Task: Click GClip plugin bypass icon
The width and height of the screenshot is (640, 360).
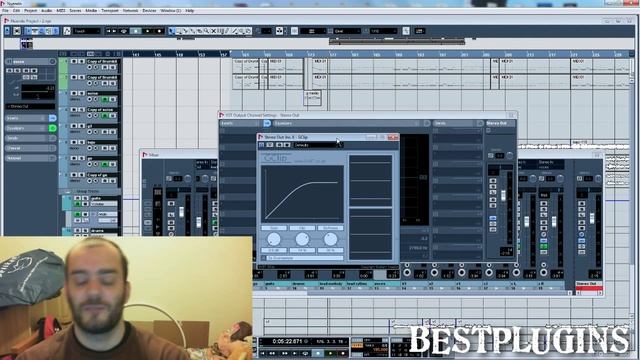Action: click(x=262, y=145)
